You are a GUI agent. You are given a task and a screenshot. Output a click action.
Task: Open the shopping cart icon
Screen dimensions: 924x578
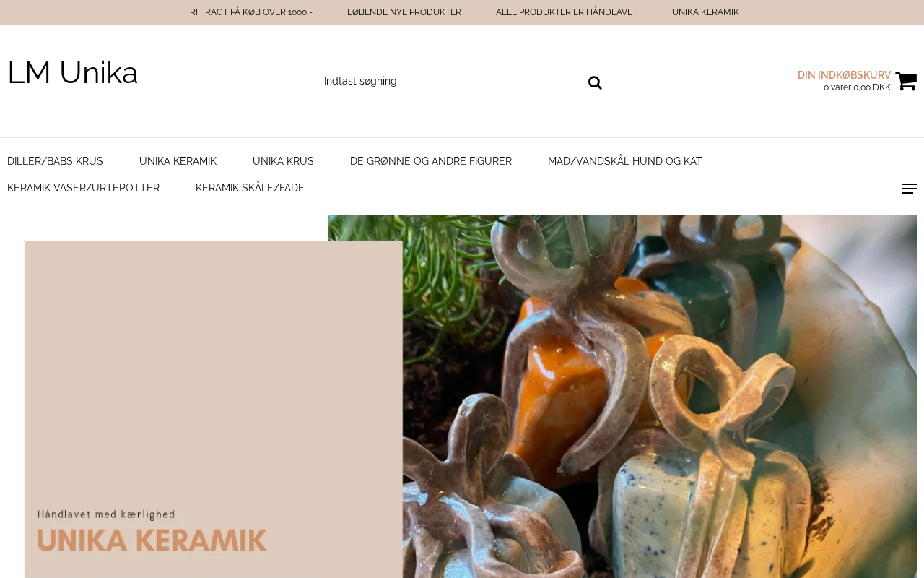coord(906,81)
